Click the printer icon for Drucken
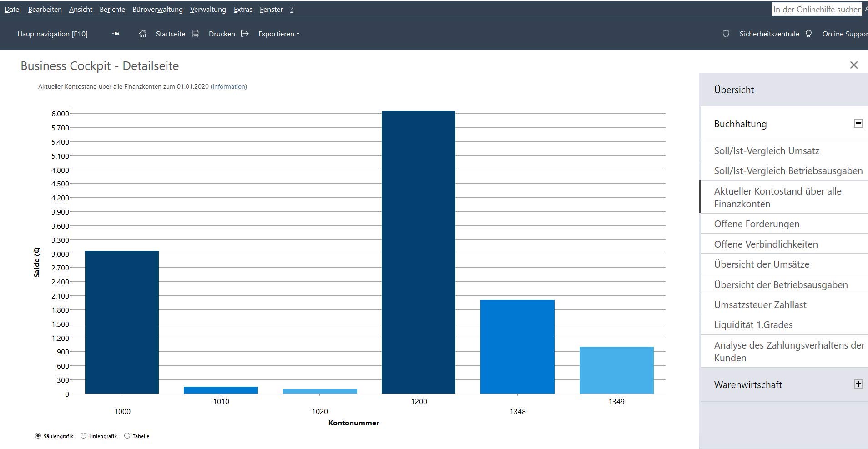This screenshot has width=868, height=449. 195,34
